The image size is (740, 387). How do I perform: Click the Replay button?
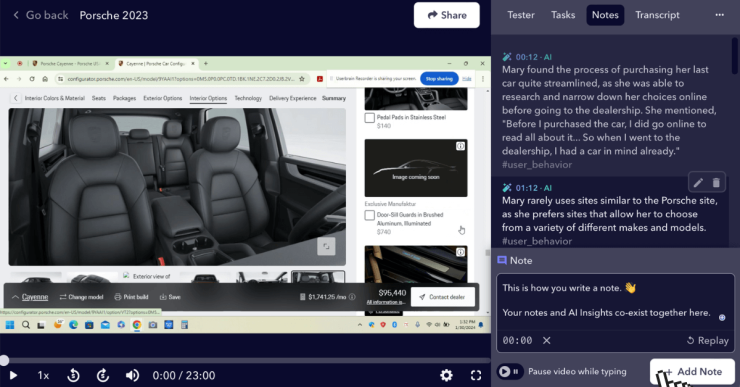[x=707, y=340]
